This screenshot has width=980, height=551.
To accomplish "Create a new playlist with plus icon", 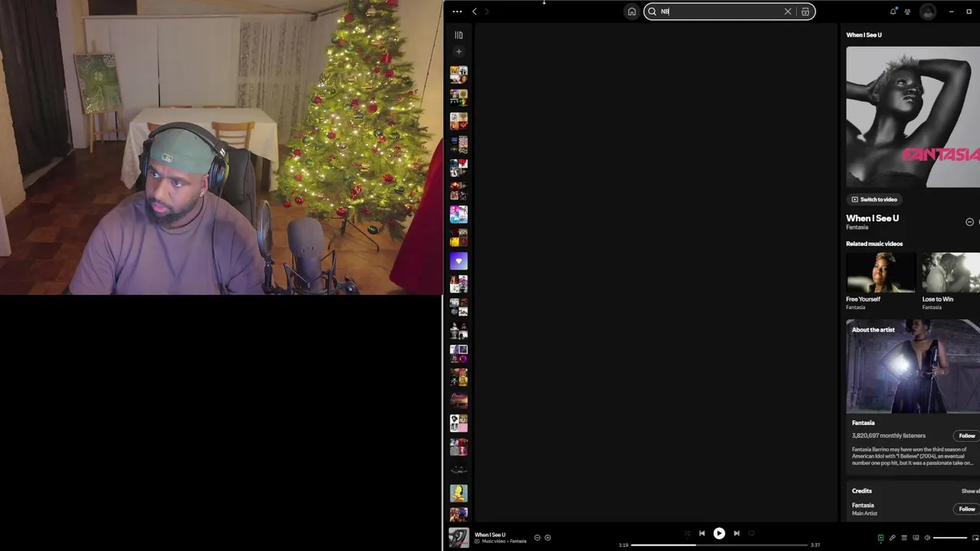I will [x=459, y=52].
